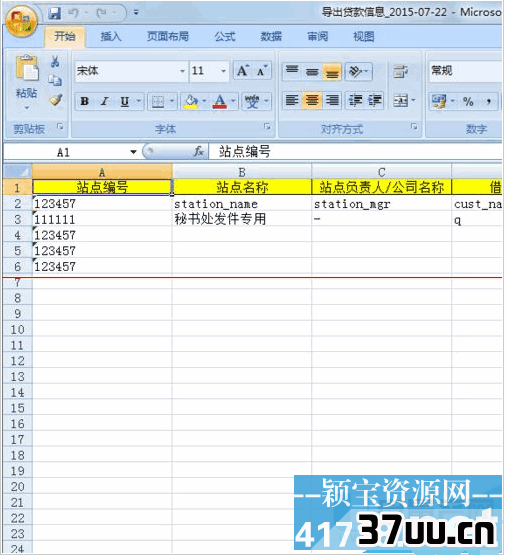Open the 公式 ribbon tab

224,36
